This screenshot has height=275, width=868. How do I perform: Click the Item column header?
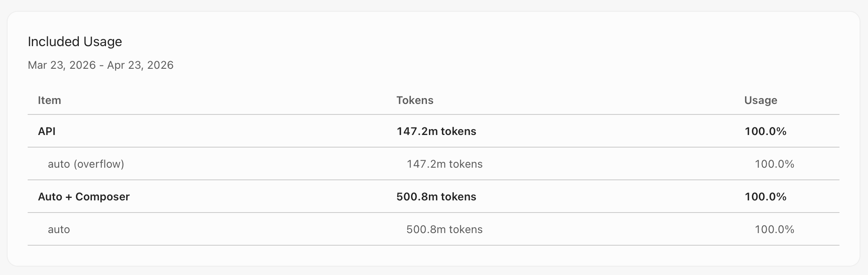tap(49, 100)
